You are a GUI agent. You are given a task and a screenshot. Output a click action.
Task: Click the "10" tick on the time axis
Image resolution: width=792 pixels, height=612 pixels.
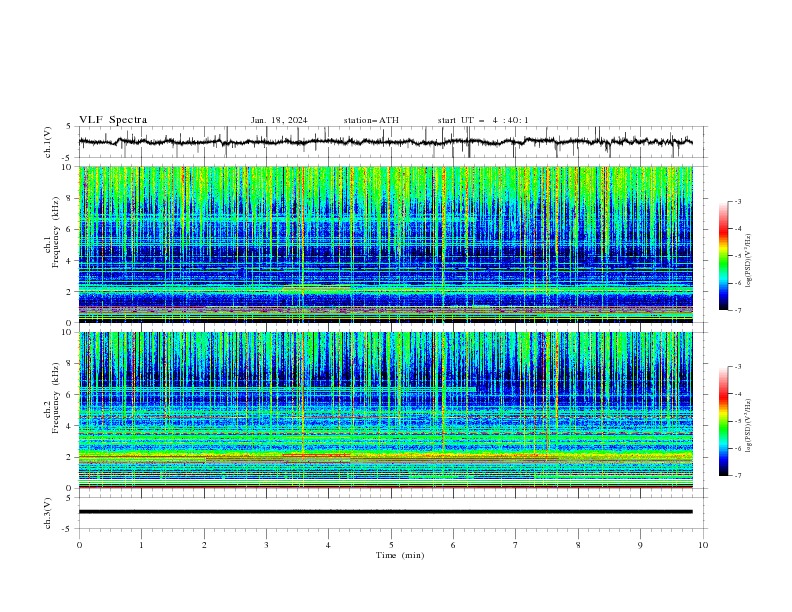click(703, 545)
